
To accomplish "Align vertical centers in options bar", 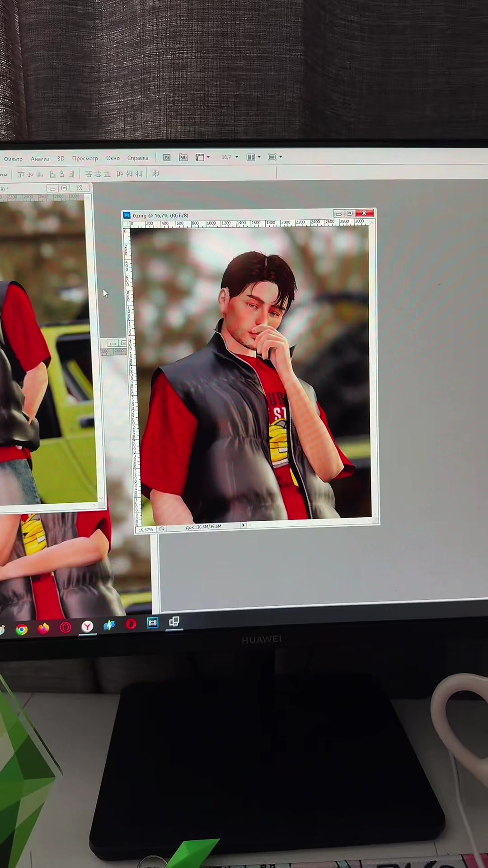I will (x=30, y=175).
